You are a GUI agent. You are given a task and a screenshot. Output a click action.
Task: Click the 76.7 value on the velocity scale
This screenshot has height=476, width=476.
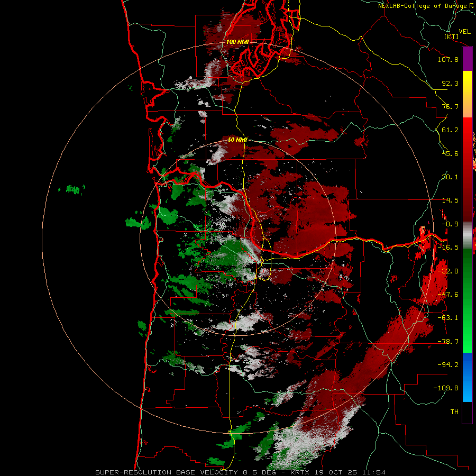pos(450,106)
